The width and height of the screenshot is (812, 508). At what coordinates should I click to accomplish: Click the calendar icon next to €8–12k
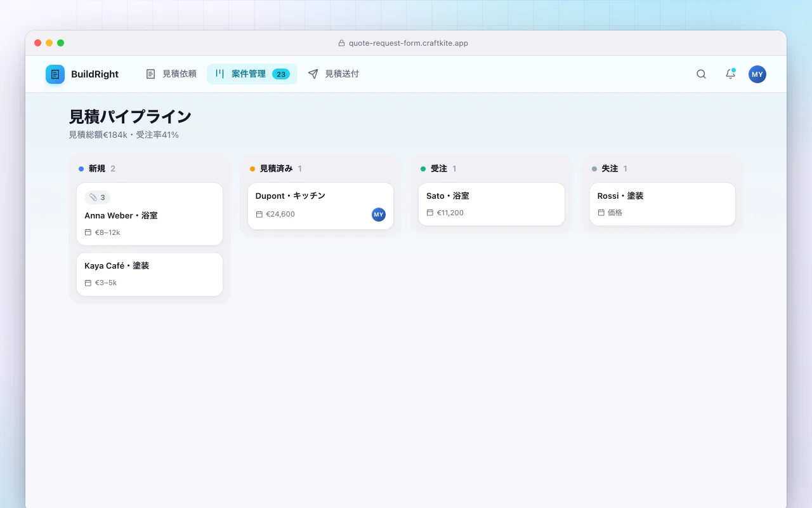(88, 232)
